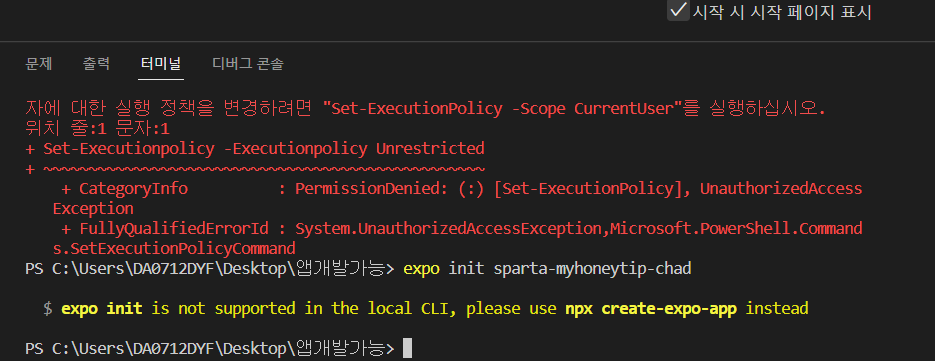Open the 디버그 콘솔 tab

248,64
